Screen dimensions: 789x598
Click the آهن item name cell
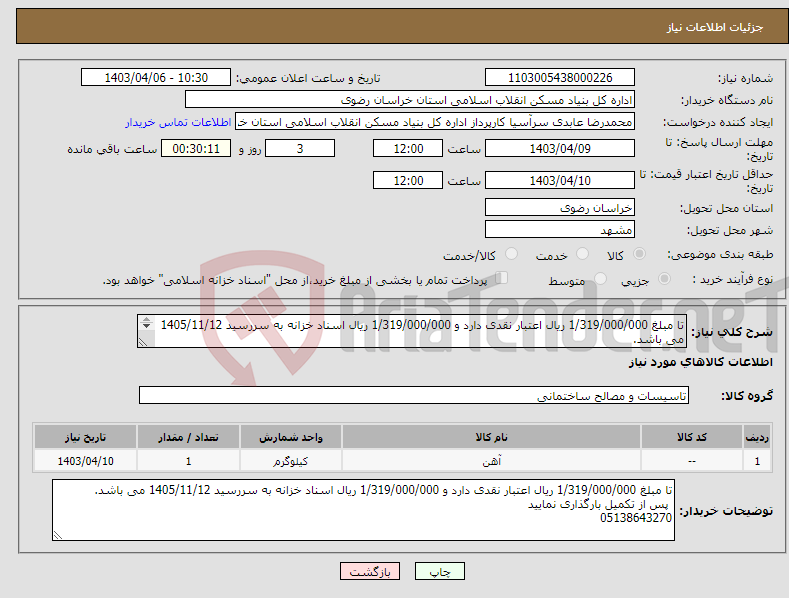pyautogui.click(x=491, y=461)
